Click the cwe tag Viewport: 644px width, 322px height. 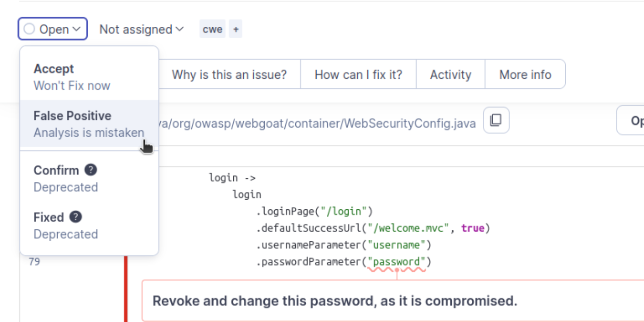pyautogui.click(x=212, y=29)
